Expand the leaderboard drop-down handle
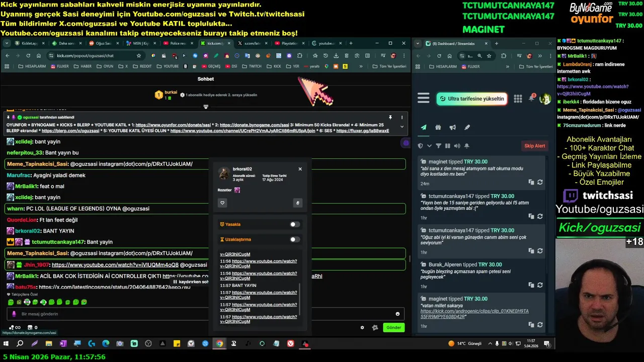 click(206, 107)
